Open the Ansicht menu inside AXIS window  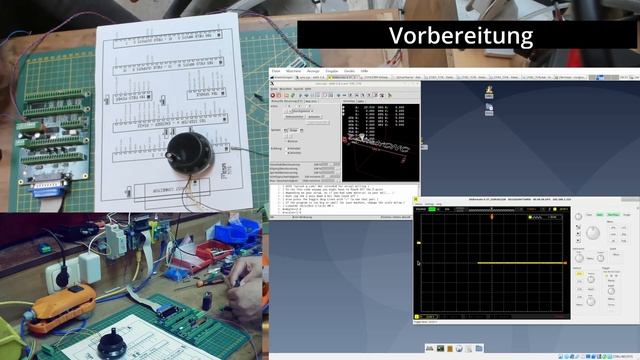(x=298, y=89)
